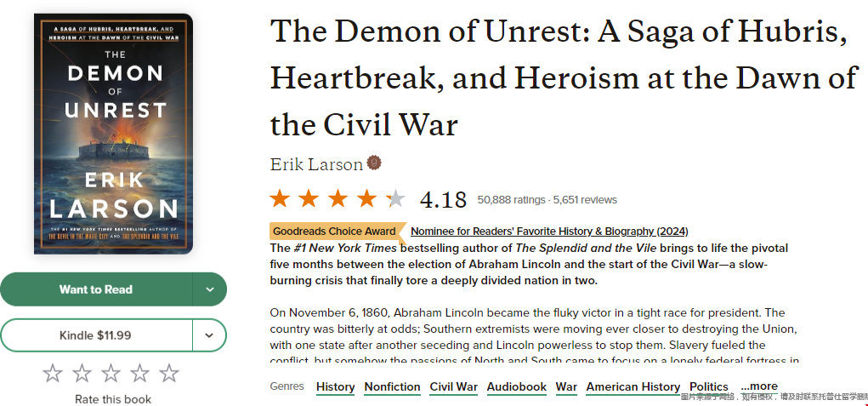868x406 pixels.
Task: Open the Audiobook genre tag
Action: coord(516,387)
